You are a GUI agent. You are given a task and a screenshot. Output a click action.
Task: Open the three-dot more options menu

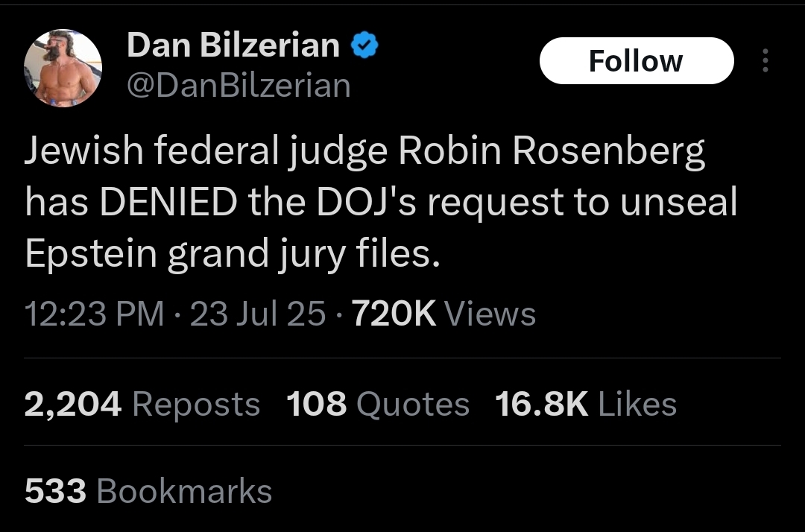coord(764,61)
